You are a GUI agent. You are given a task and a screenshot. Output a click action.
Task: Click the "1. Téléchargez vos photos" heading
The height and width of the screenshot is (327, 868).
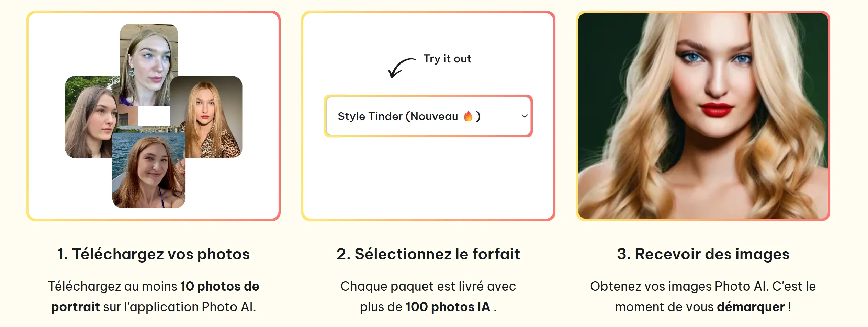153,254
